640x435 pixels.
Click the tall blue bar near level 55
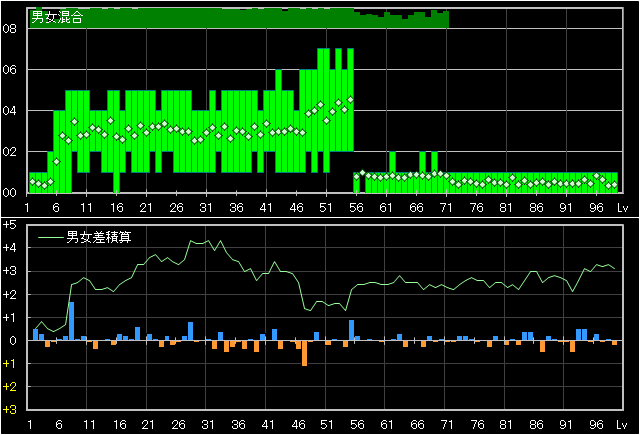point(351,330)
